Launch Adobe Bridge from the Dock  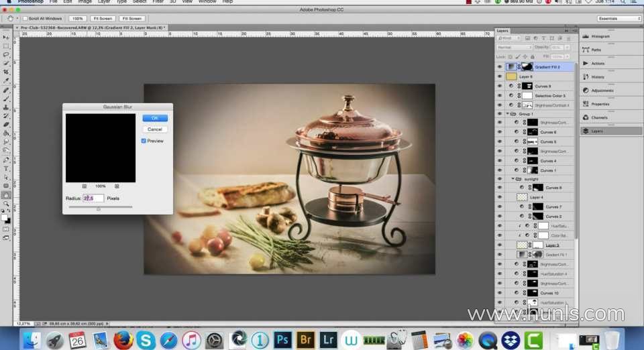[305, 339]
